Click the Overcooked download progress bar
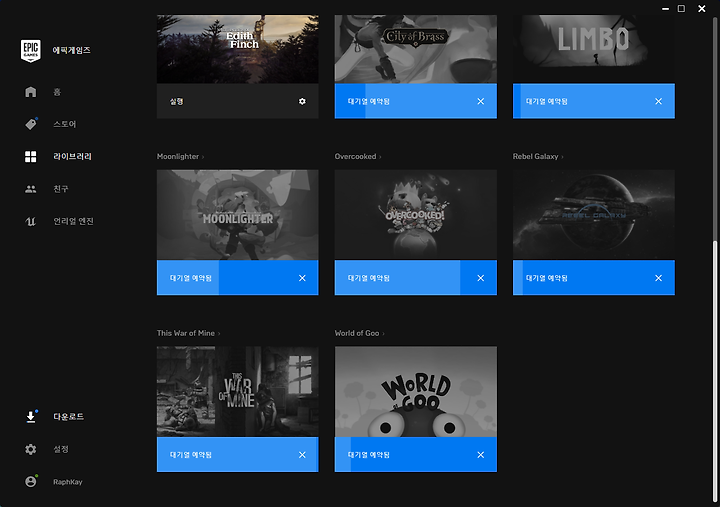The height and width of the screenshot is (507, 720). click(416, 278)
